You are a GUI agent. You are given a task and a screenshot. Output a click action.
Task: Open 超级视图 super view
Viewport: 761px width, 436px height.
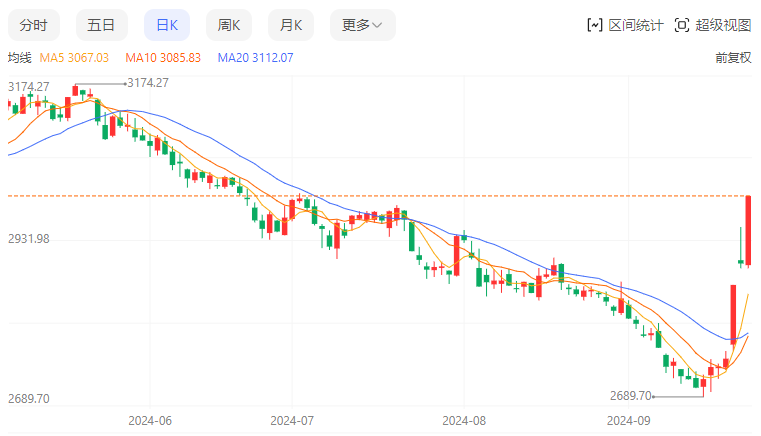[723, 25]
